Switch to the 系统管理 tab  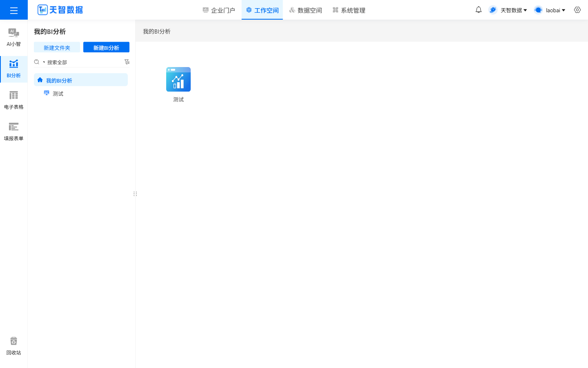(x=349, y=10)
